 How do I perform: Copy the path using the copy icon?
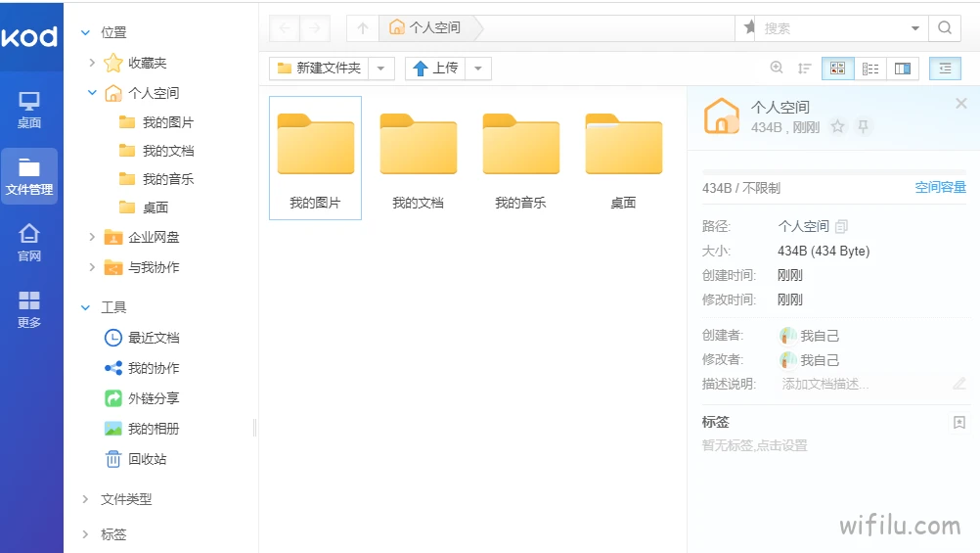(x=841, y=226)
